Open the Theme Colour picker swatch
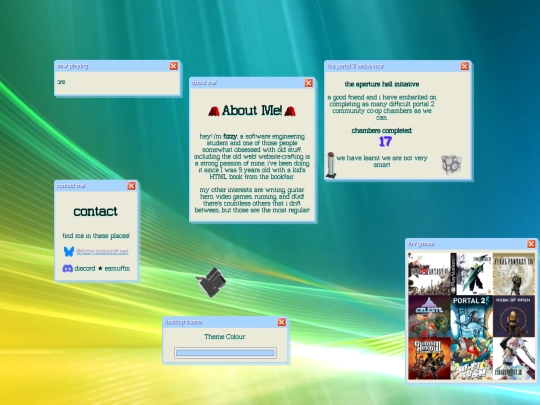 tap(225, 353)
